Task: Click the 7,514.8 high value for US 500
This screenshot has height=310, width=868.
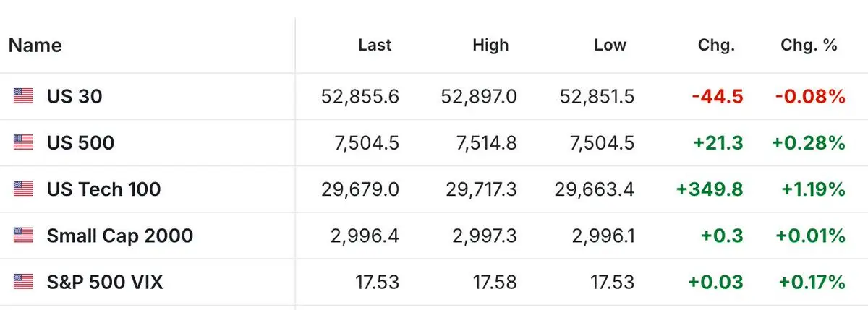Action: (x=485, y=143)
